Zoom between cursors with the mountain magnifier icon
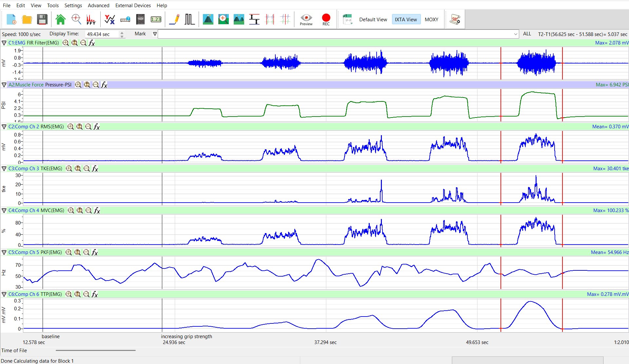This screenshot has width=629, height=364. click(224, 19)
